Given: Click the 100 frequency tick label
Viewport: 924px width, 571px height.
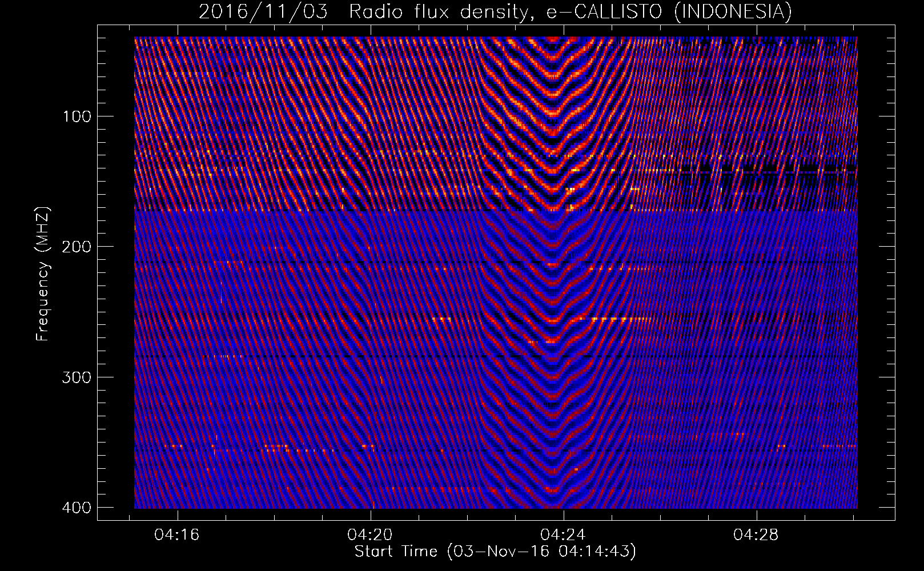Looking at the screenshot, I should (x=76, y=116).
